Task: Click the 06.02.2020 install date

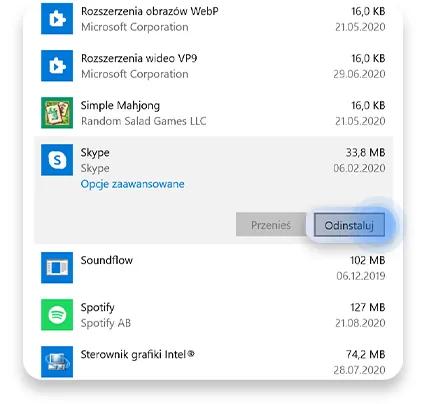Action: [x=359, y=168]
